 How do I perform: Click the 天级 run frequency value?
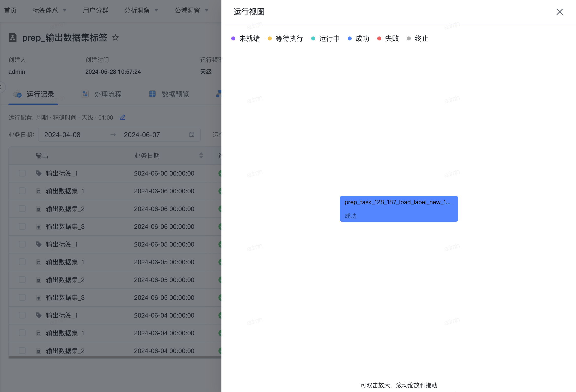206,72
